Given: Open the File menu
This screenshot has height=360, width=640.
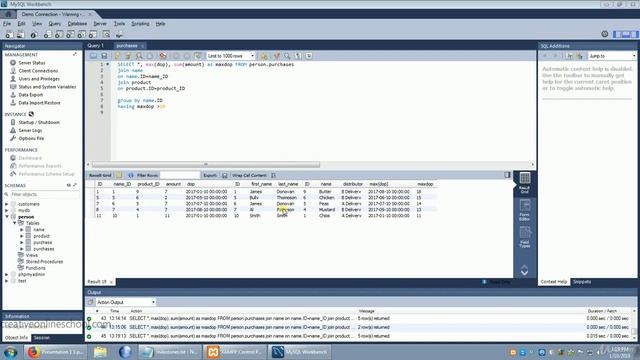Looking at the screenshot, I should point(7,24).
